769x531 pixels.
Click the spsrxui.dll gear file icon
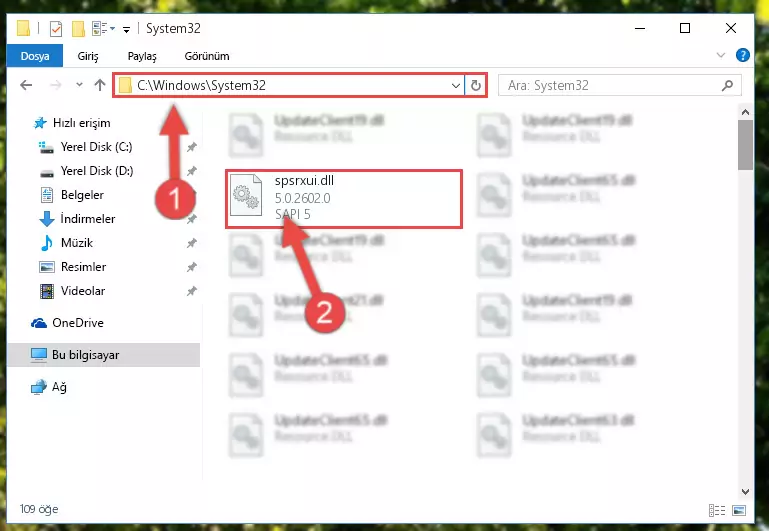pyautogui.click(x=246, y=195)
